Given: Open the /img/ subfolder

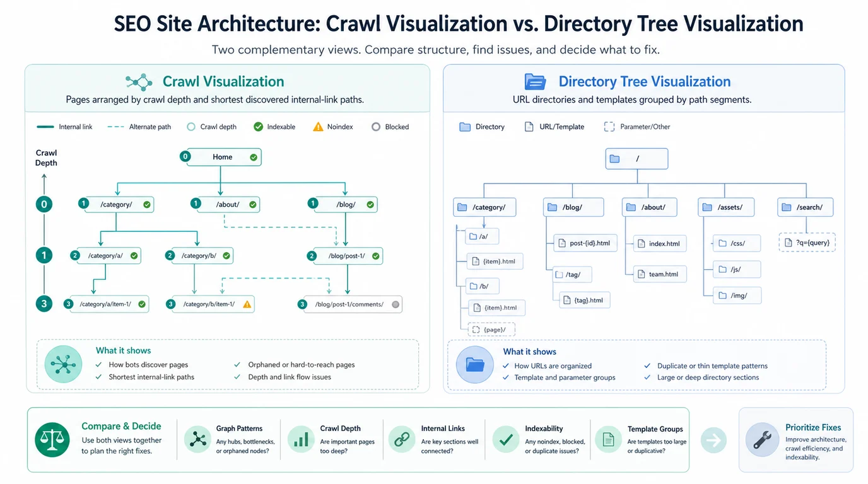Looking at the screenshot, I should pyautogui.click(x=737, y=295).
